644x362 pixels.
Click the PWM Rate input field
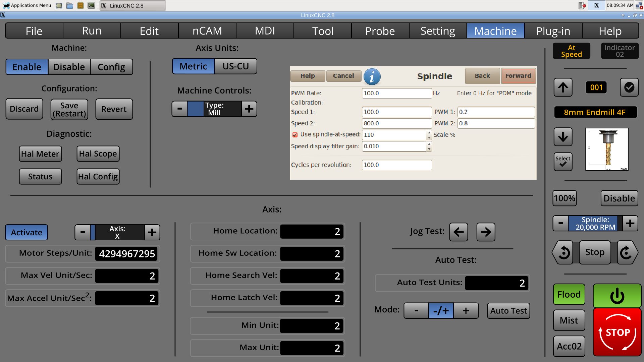coord(397,93)
